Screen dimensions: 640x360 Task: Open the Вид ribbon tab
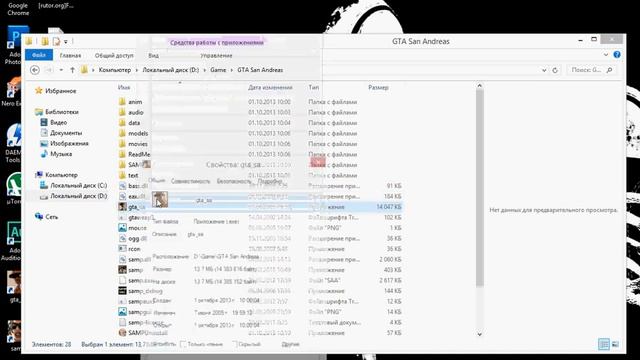pos(153,55)
